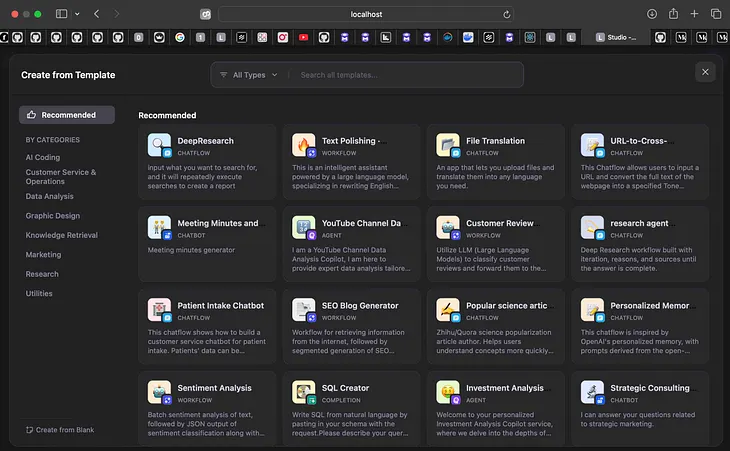Click the YouTube bookmark favicon

(x=304, y=37)
